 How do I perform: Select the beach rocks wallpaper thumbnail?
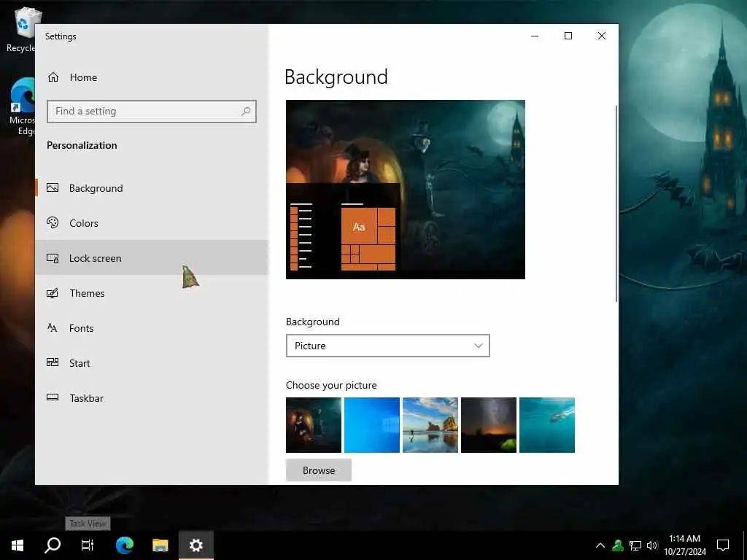(430, 425)
